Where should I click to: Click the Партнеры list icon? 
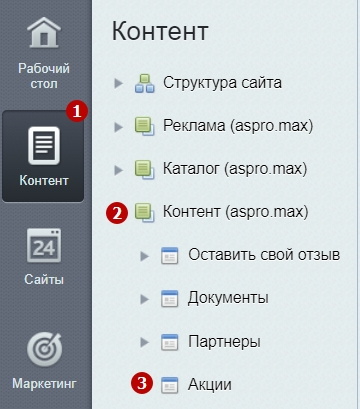point(170,342)
